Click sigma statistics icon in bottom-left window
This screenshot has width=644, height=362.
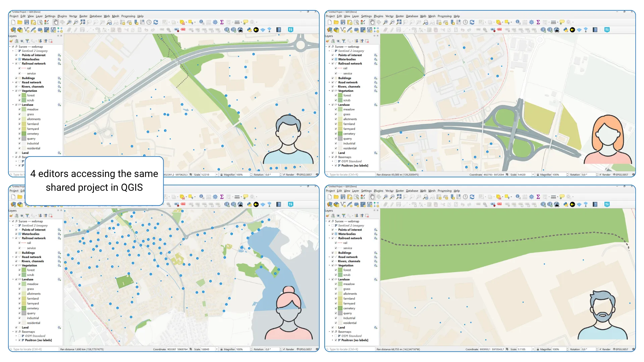(222, 197)
